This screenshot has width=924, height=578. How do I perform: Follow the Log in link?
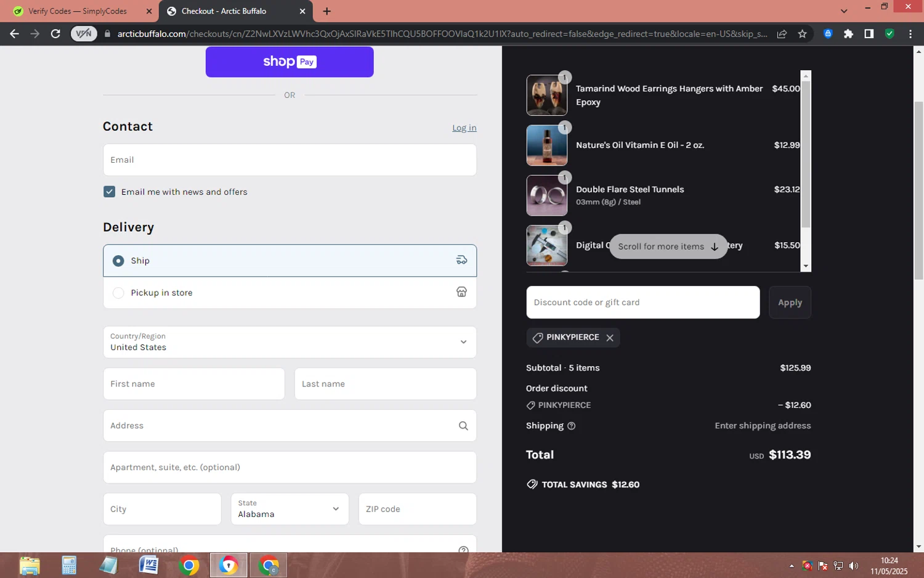(464, 128)
